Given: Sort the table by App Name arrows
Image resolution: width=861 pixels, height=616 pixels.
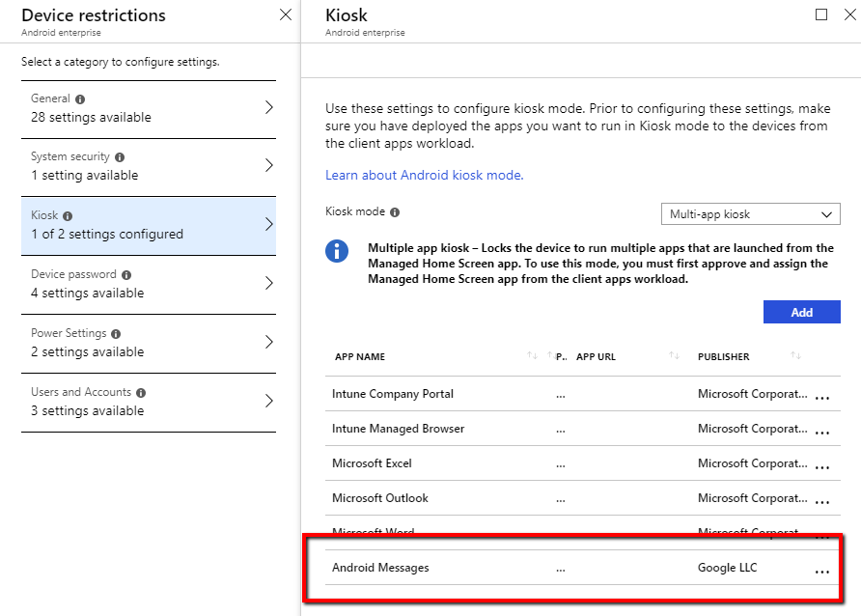Looking at the screenshot, I should click(x=532, y=355).
